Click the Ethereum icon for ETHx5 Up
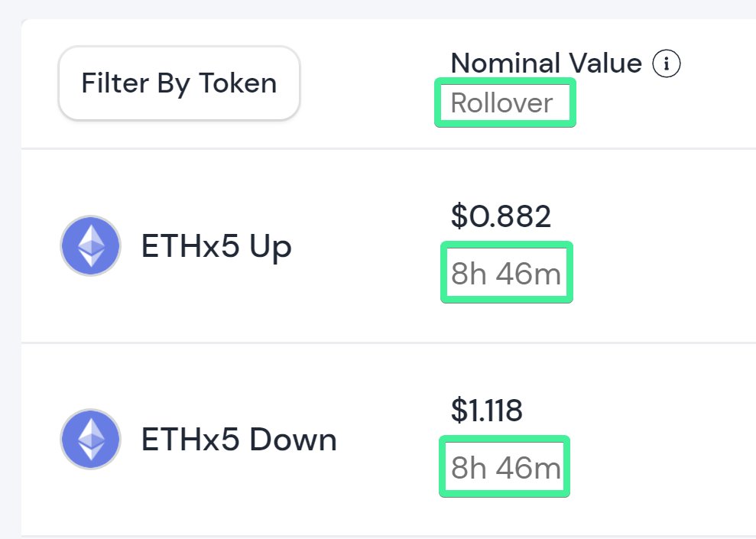756x539 pixels. [90, 246]
